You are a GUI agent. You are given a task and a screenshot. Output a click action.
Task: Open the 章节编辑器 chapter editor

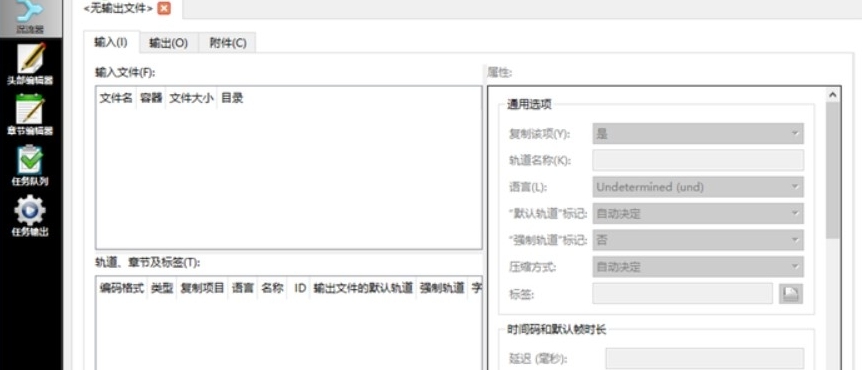pyautogui.click(x=30, y=115)
